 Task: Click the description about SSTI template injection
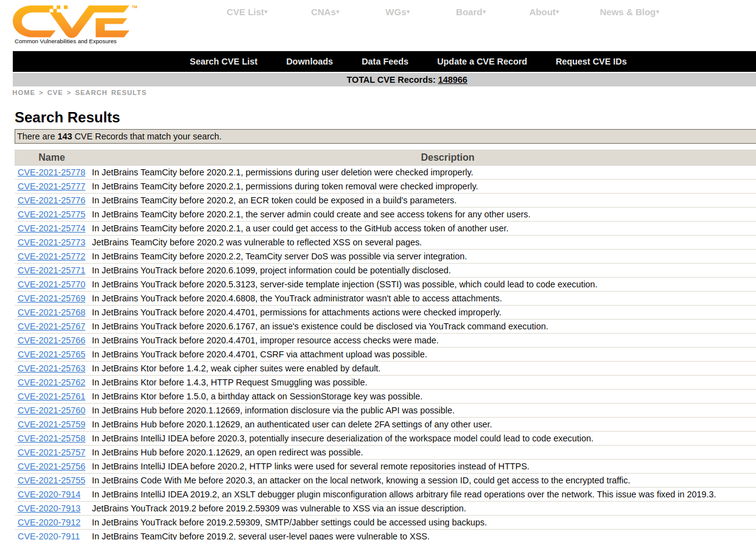pos(345,284)
